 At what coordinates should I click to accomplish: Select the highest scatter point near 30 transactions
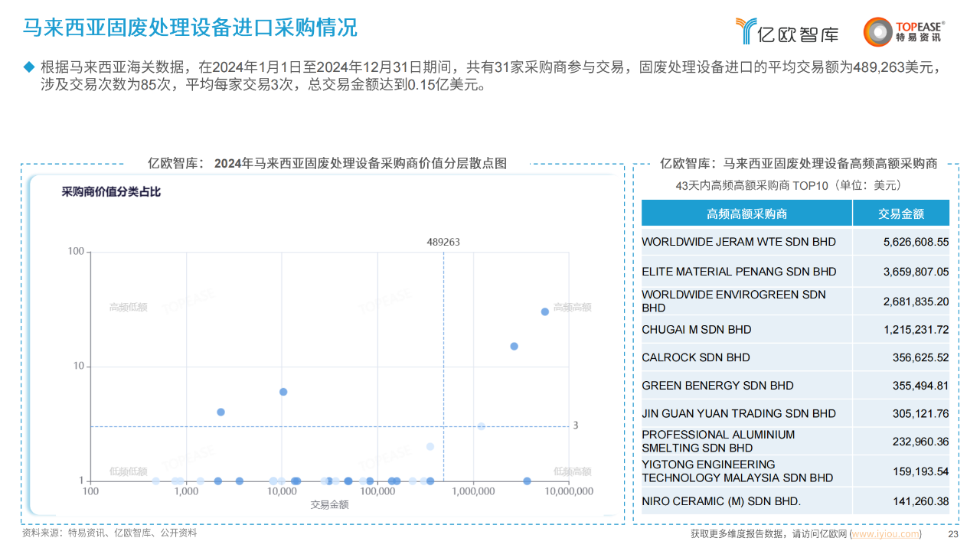click(545, 311)
